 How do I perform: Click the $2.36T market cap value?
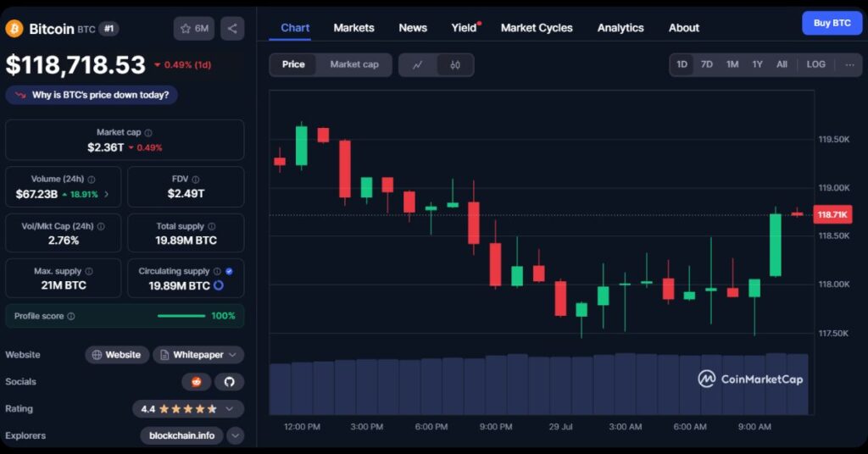click(x=106, y=147)
